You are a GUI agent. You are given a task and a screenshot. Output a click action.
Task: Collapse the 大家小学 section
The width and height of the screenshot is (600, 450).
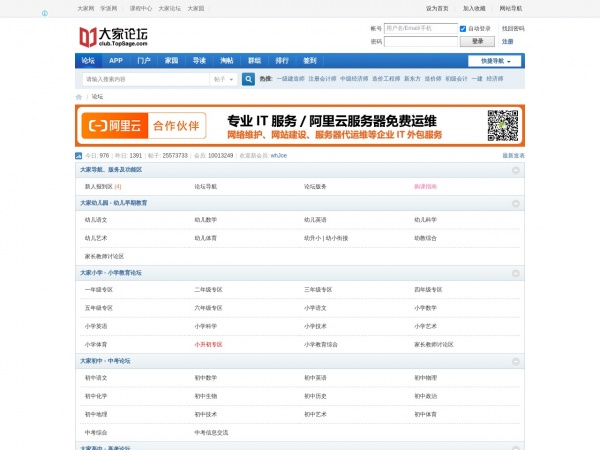point(516,274)
